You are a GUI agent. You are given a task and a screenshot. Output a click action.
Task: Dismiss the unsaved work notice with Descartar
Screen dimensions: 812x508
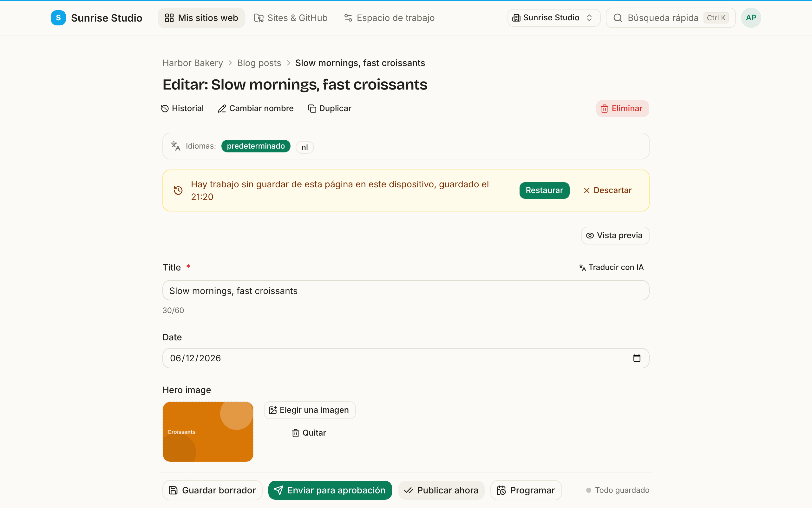608,190
